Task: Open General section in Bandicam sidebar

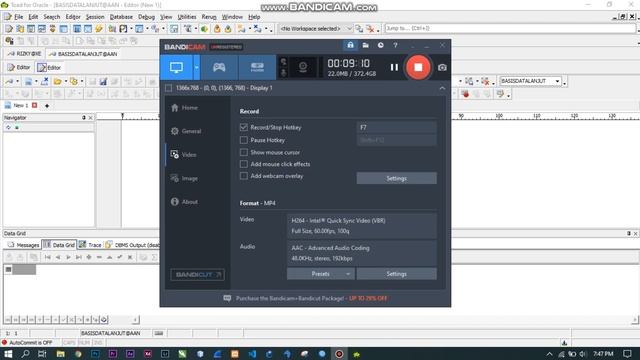Action: (186, 131)
